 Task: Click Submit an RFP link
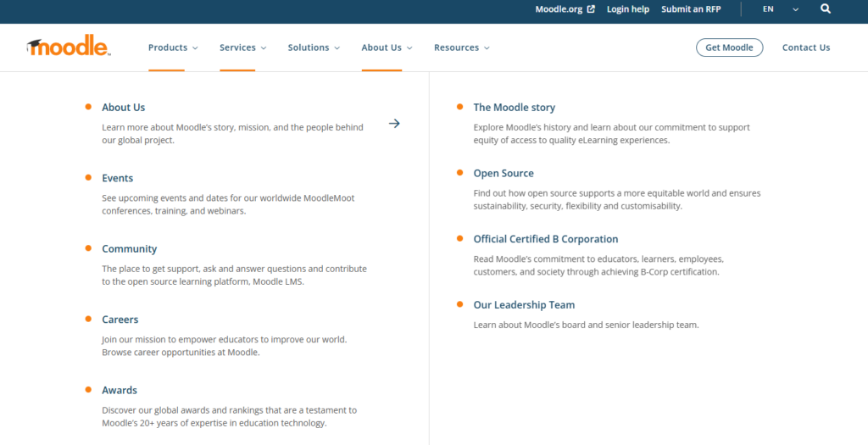[691, 9]
